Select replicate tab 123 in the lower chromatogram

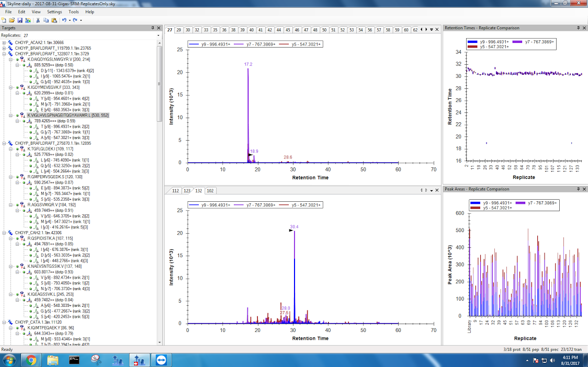tap(187, 191)
